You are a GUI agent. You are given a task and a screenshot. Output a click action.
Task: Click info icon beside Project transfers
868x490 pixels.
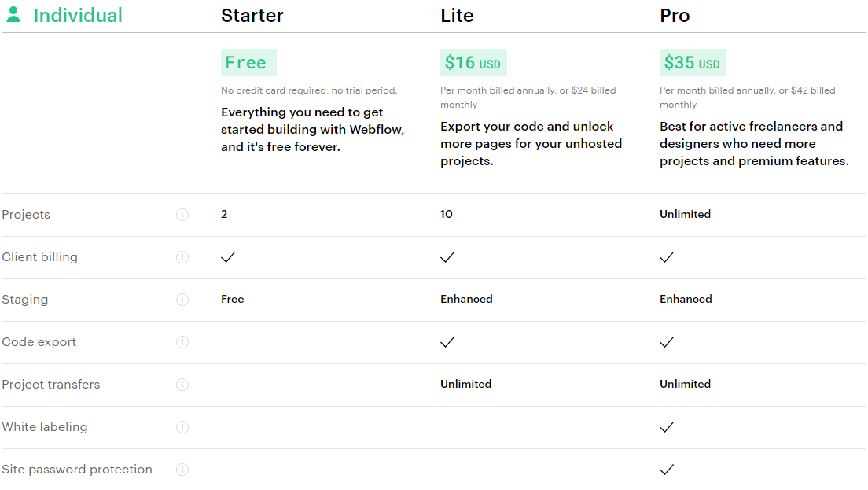click(x=182, y=385)
